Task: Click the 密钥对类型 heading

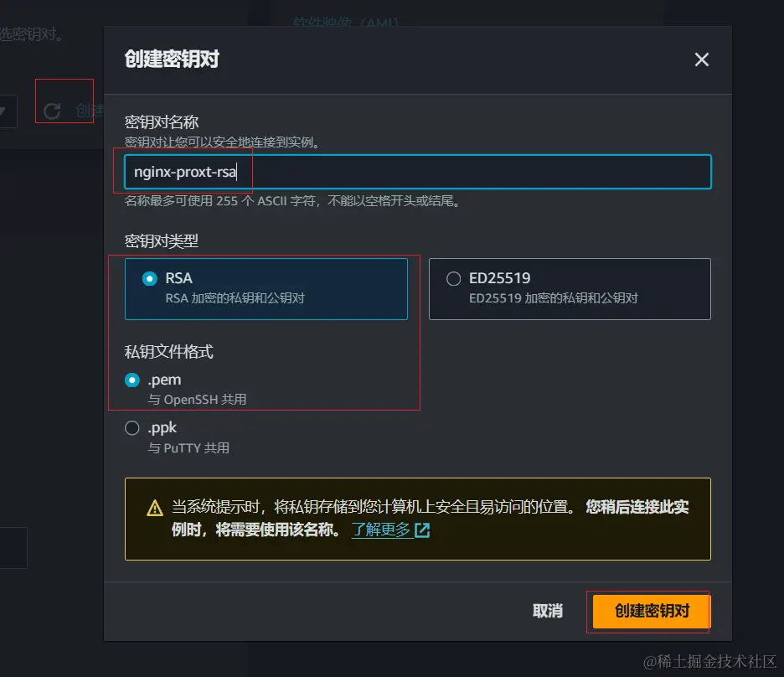Action: click(162, 241)
